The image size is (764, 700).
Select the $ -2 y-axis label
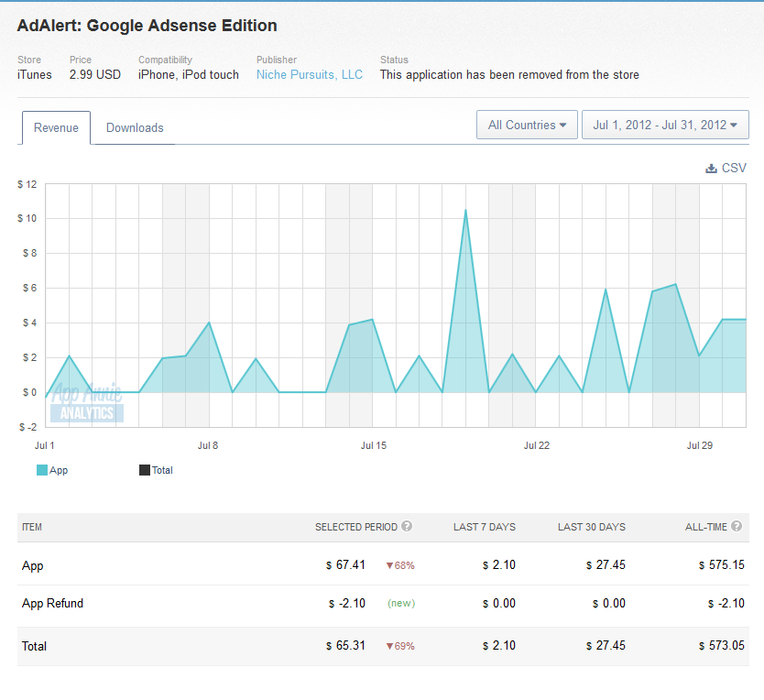28,428
